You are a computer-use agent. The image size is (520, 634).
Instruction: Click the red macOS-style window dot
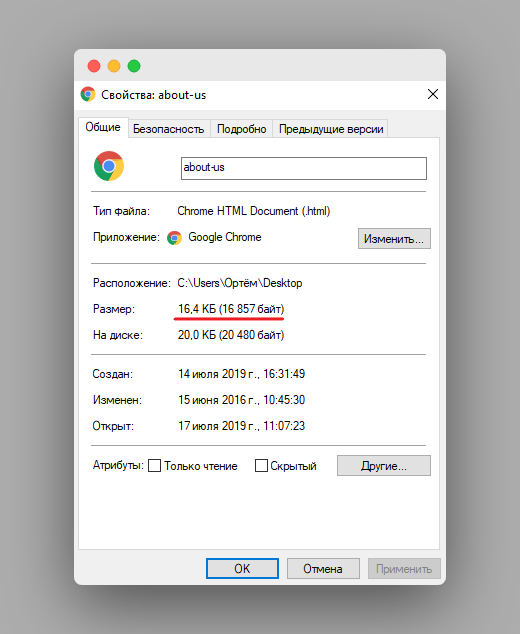[x=94, y=66]
